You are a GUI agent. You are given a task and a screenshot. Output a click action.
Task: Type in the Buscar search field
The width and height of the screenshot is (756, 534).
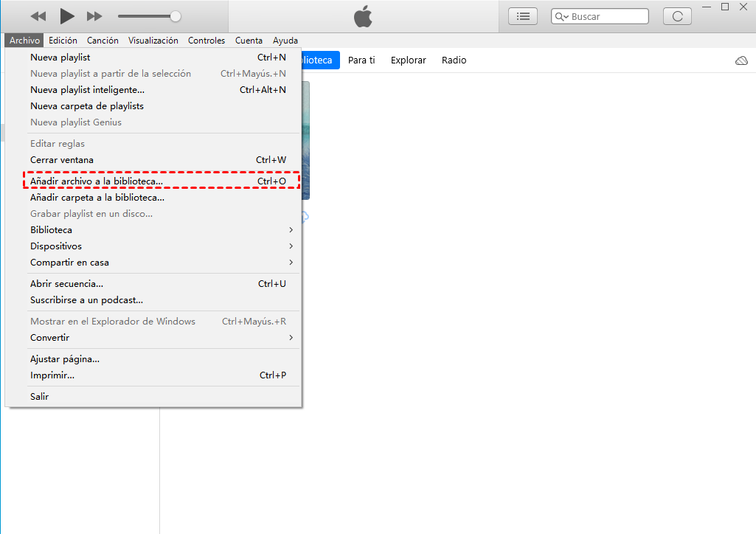[x=608, y=16]
